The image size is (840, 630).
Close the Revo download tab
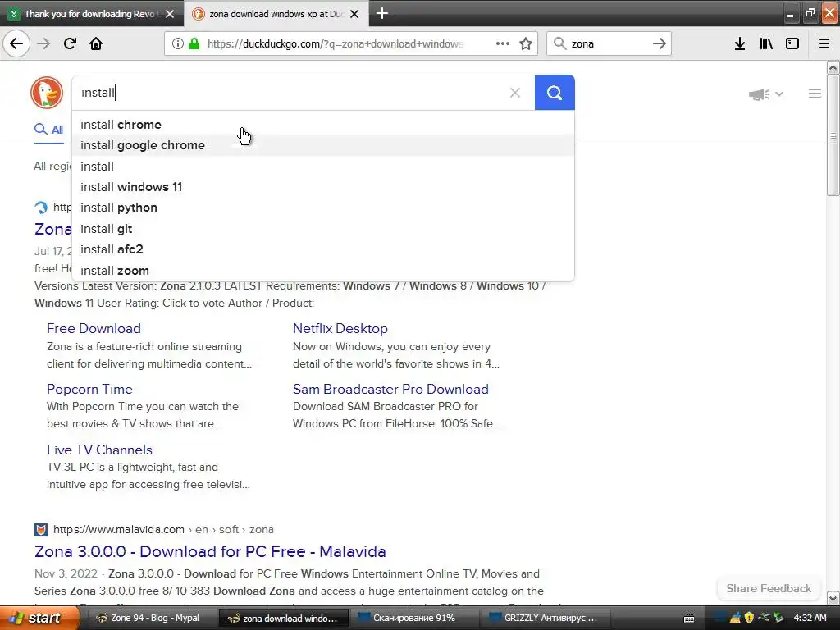coord(170,14)
